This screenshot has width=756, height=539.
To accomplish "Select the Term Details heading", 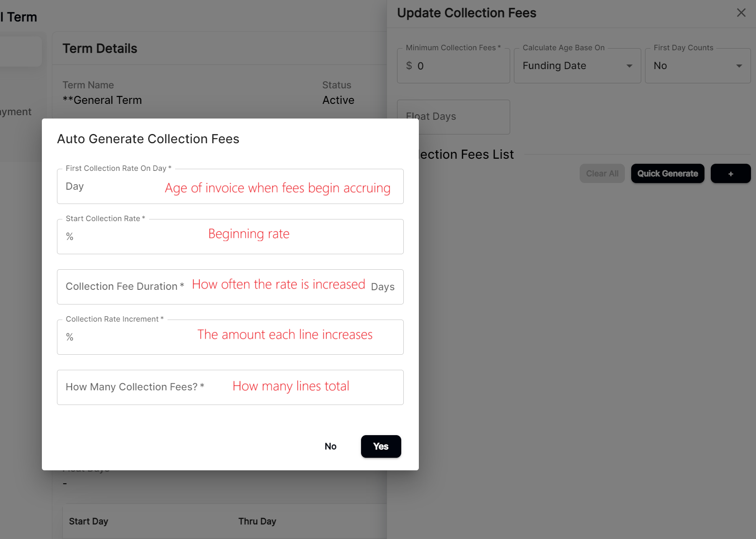I will (x=100, y=48).
